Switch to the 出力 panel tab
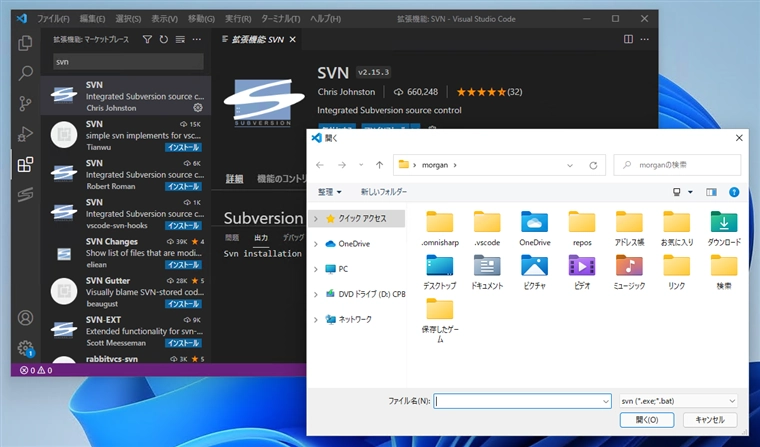Viewport: 760px width, 447px height. (261, 238)
